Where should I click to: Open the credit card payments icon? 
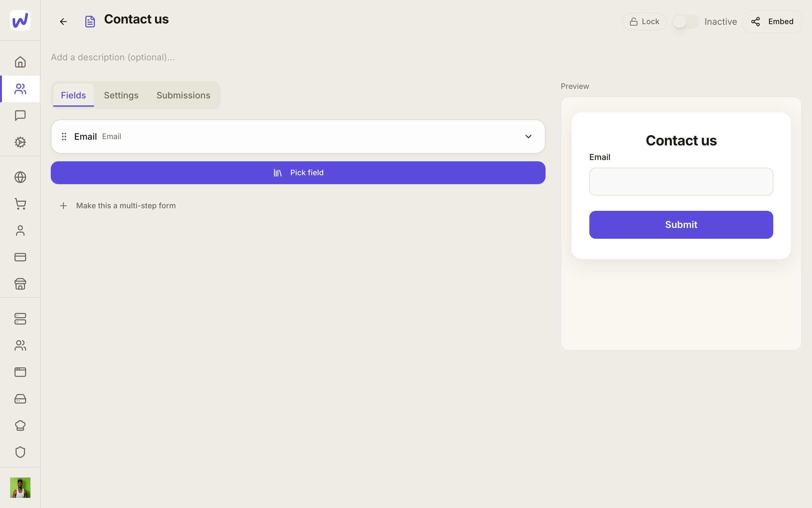pyautogui.click(x=20, y=257)
